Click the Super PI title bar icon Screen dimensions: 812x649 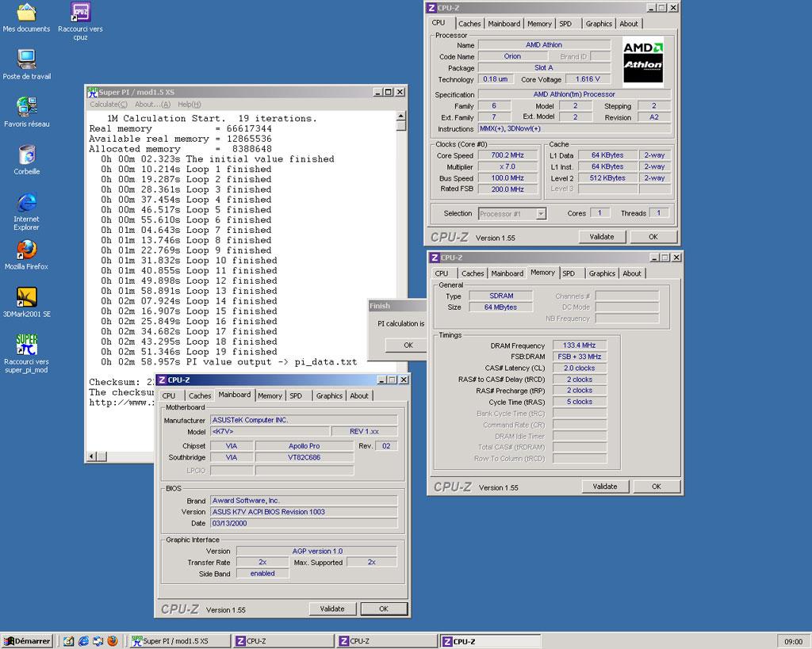point(92,92)
